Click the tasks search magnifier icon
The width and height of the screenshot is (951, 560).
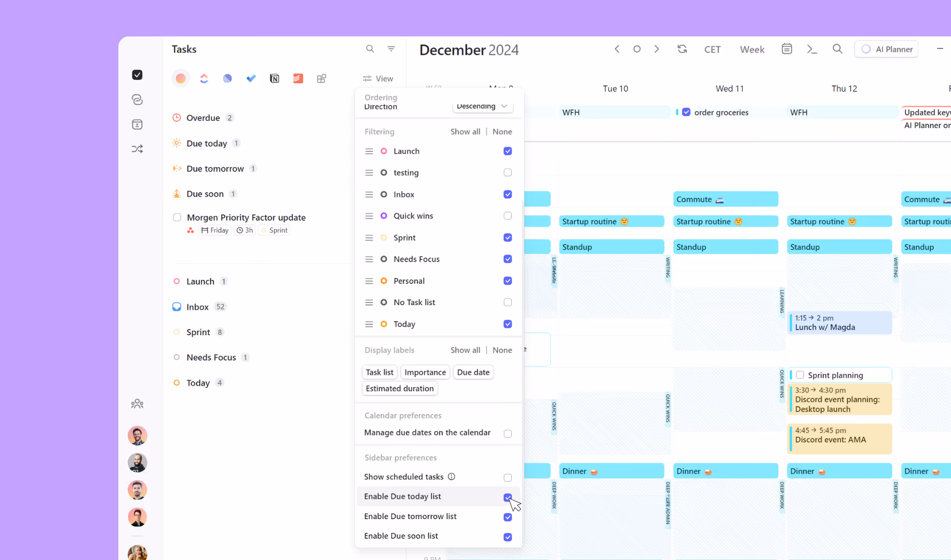[x=370, y=49]
